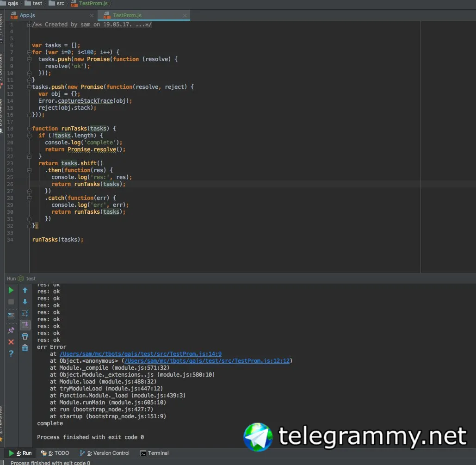Viewport: 476px width, 465px height.
Task: Open the 9: Version Control tool window
Action: click(x=105, y=453)
